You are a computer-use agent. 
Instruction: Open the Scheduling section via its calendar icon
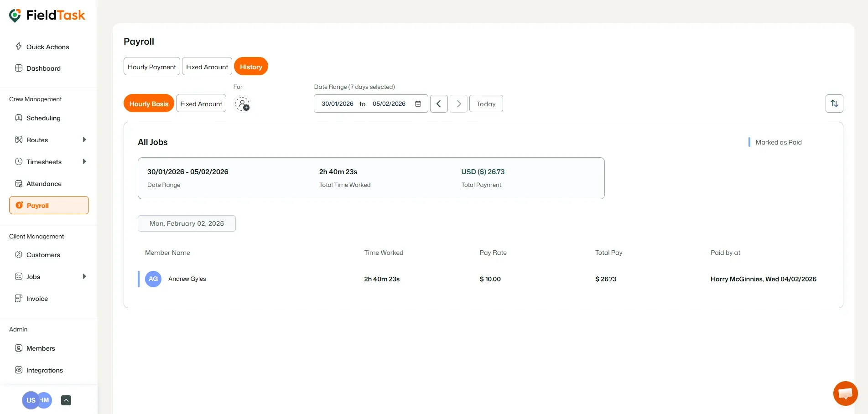pos(18,118)
